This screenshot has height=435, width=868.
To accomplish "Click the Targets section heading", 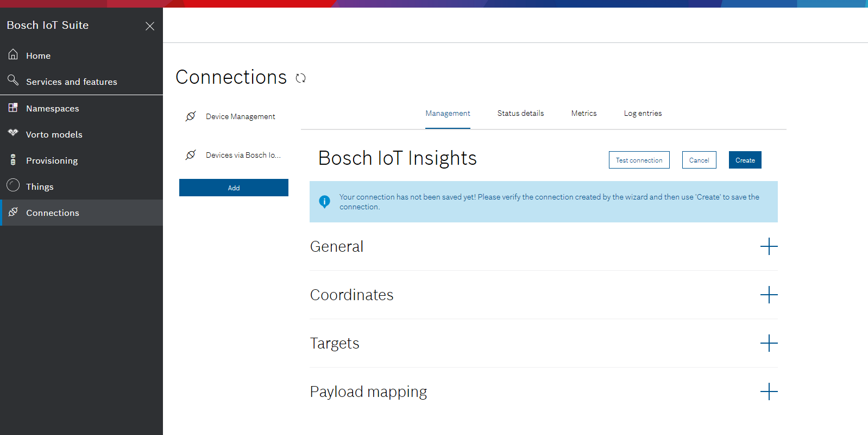I will pyautogui.click(x=335, y=344).
